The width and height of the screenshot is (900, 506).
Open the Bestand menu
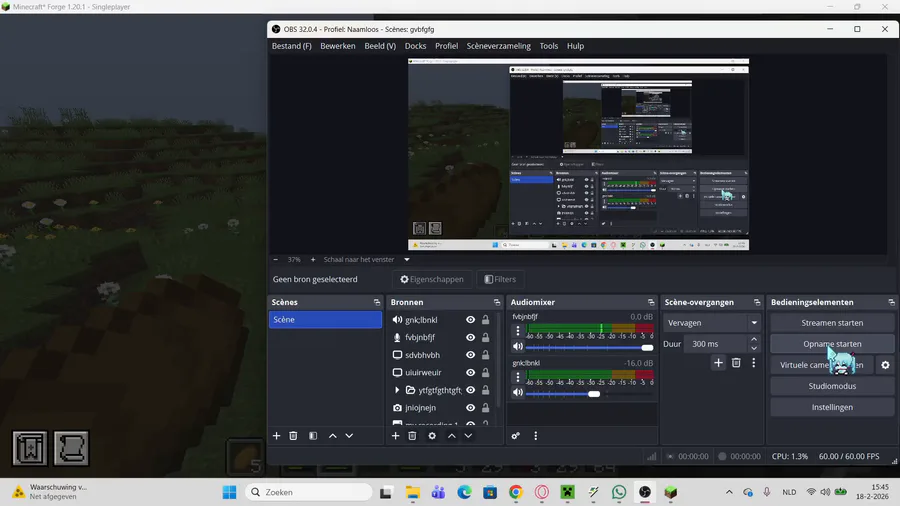[x=292, y=46]
